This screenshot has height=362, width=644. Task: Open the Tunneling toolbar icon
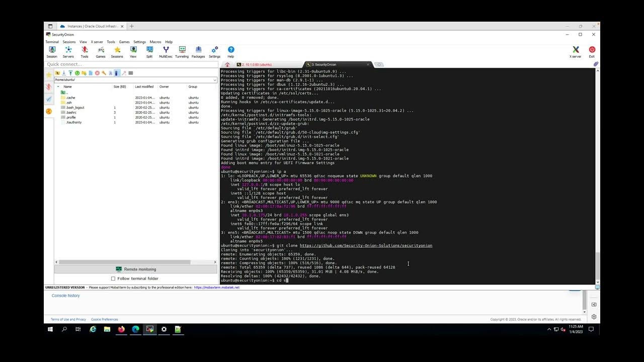pyautogui.click(x=182, y=52)
